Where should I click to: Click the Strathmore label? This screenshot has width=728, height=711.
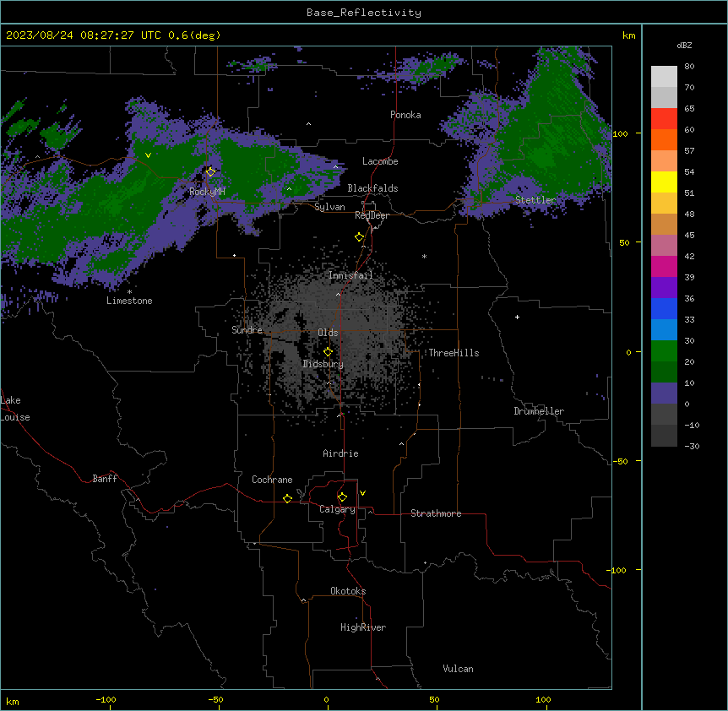pos(436,513)
